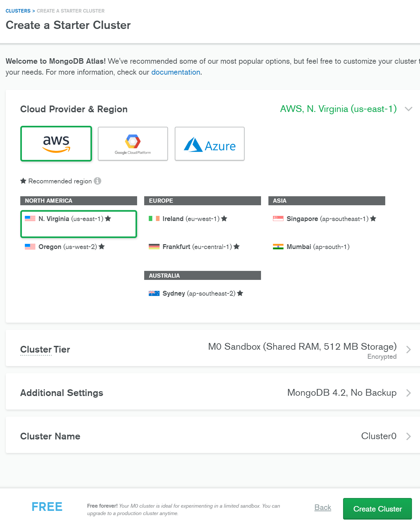
Task: Click the Recommended region info icon
Action: [98, 181]
